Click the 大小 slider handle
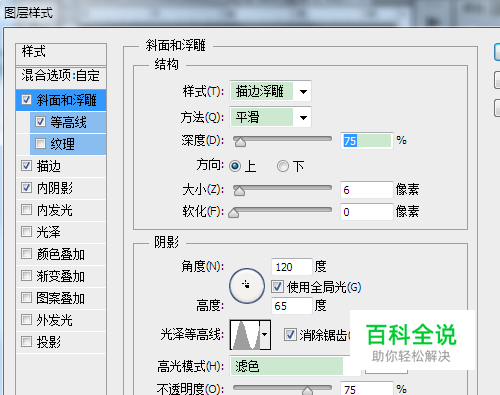The width and height of the screenshot is (500, 395). pyautogui.click(x=239, y=191)
